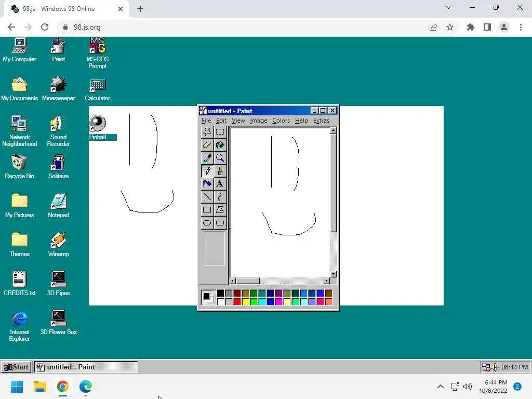Select the Minesweeper desktop icon

[58, 89]
